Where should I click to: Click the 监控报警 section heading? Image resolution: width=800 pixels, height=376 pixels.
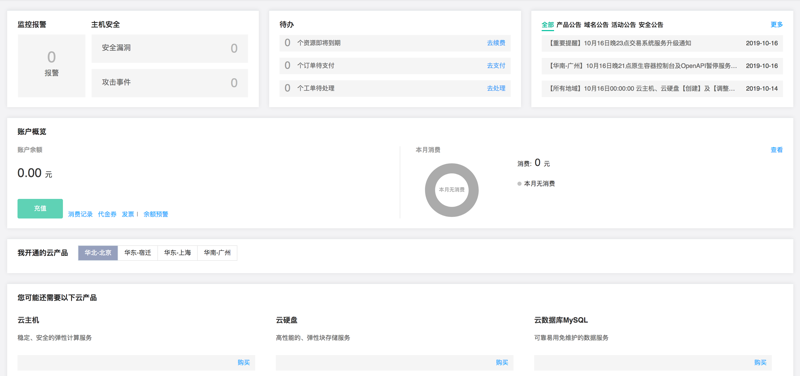click(x=32, y=24)
